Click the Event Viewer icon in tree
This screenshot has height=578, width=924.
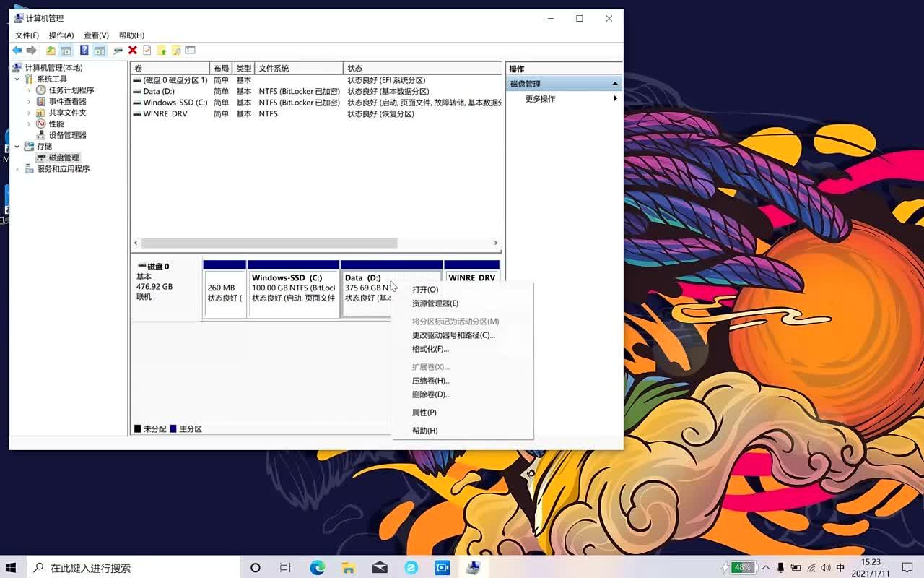point(41,102)
